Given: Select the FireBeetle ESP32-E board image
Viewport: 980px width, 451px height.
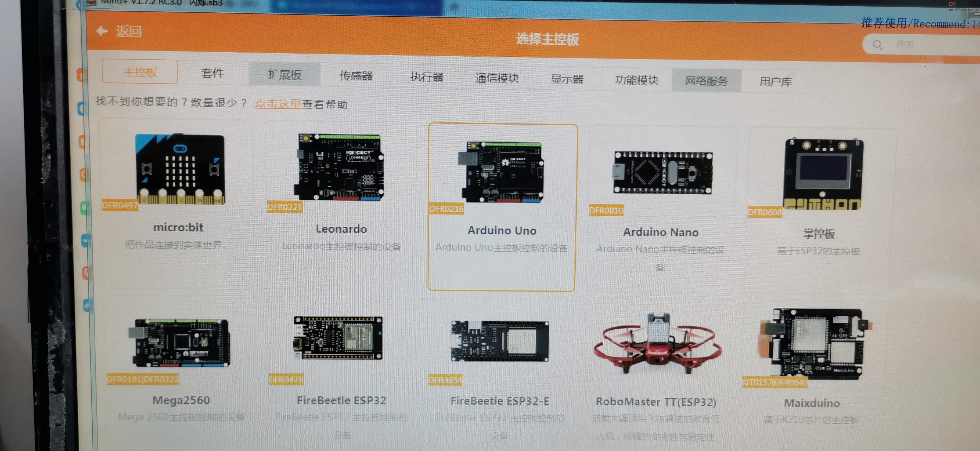Looking at the screenshot, I should coord(500,341).
